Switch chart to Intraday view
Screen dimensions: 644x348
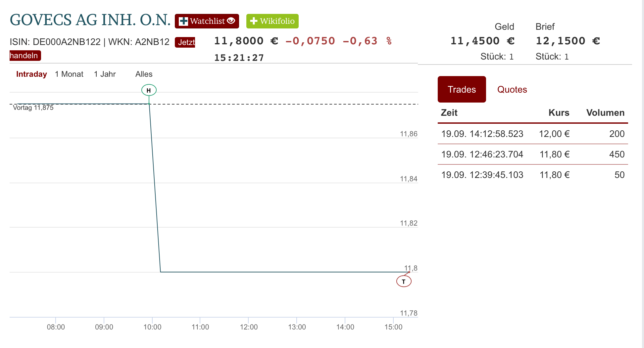pyautogui.click(x=31, y=74)
